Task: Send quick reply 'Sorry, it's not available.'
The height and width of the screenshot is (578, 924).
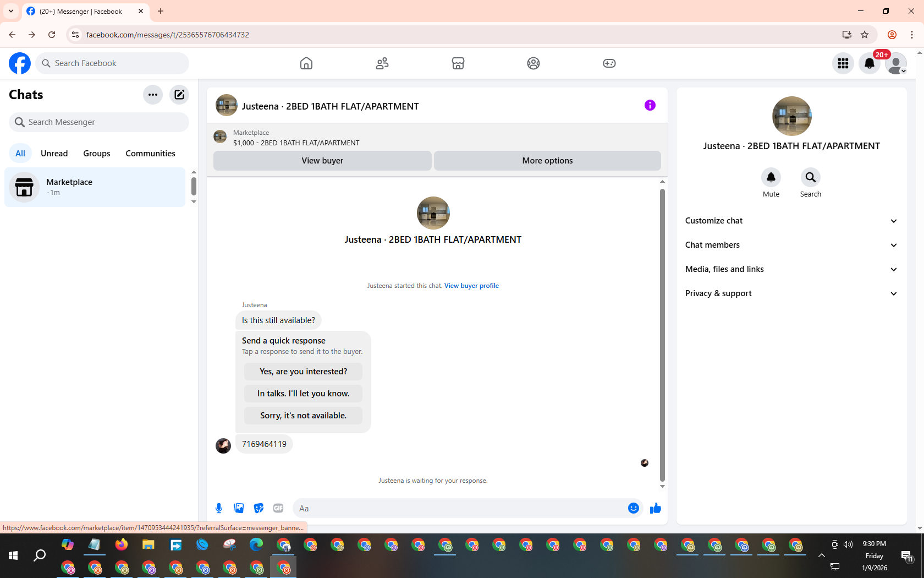Action: tap(303, 416)
